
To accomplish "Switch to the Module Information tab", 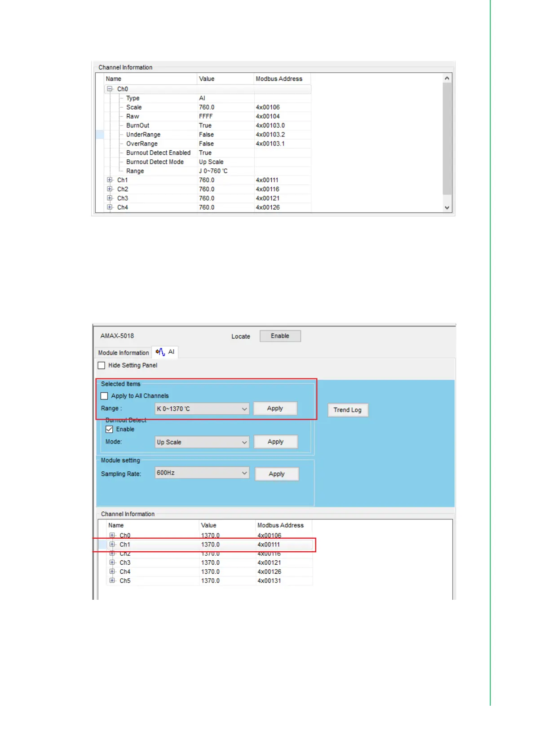I will (x=123, y=353).
